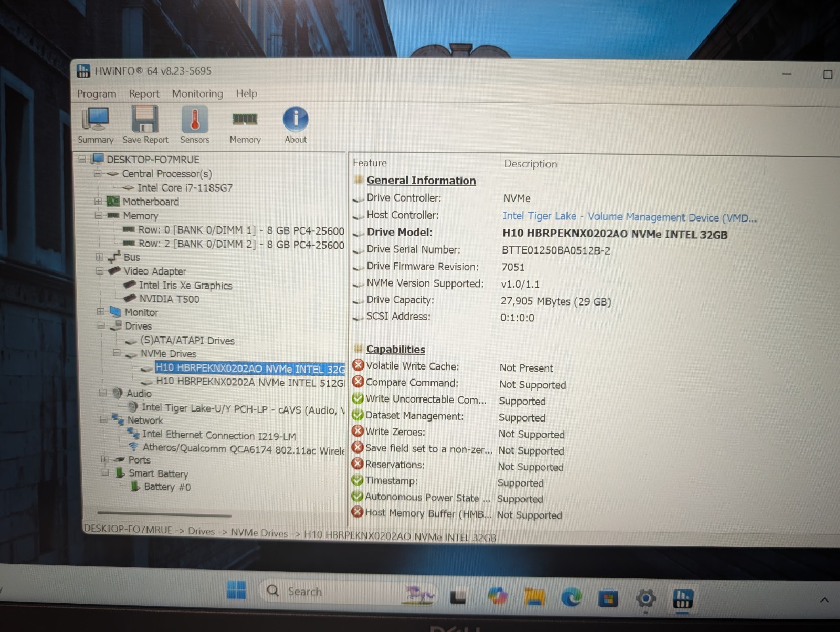Image resolution: width=840 pixels, height=632 pixels.
Task: Collapse the Video Adapter branch
Action: (100, 271)
